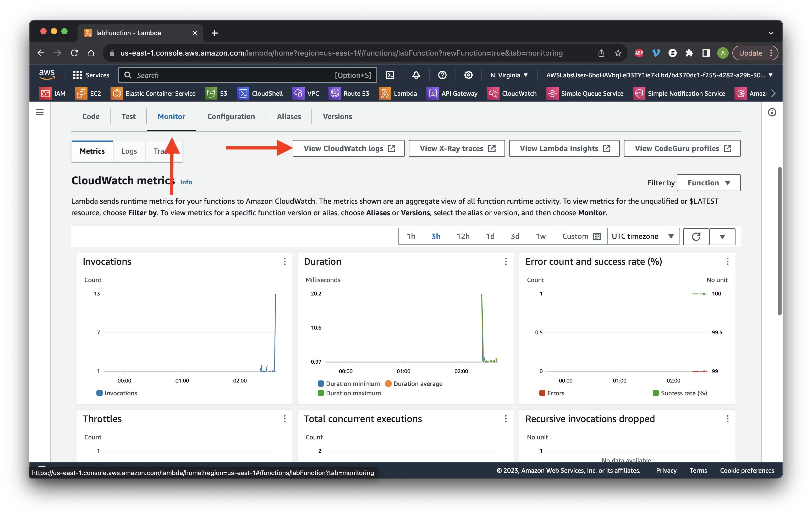This screenshot has width=812, height=517.
Task: Click View Lambda Insights button
Action: pos(564,148)
